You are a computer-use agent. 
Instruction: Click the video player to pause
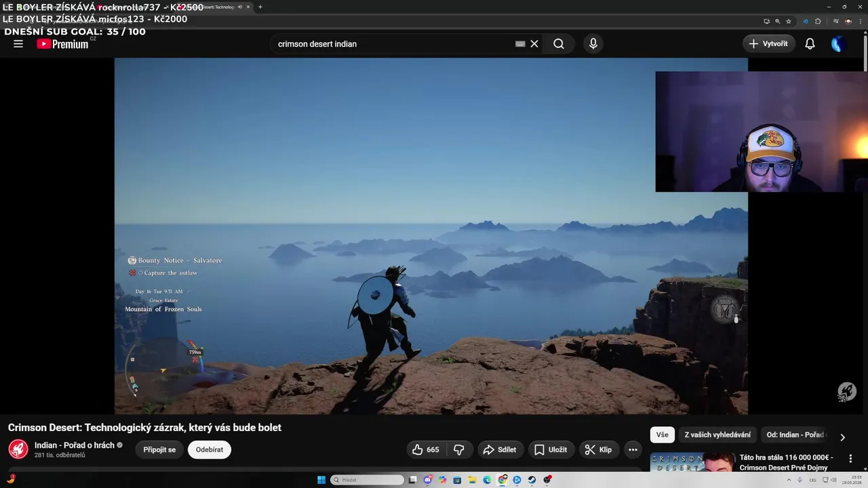pos(431,236)
